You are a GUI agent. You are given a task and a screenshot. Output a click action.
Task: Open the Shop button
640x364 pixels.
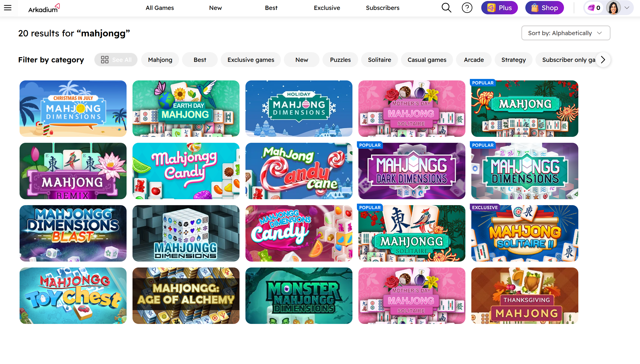coord(544,8)
